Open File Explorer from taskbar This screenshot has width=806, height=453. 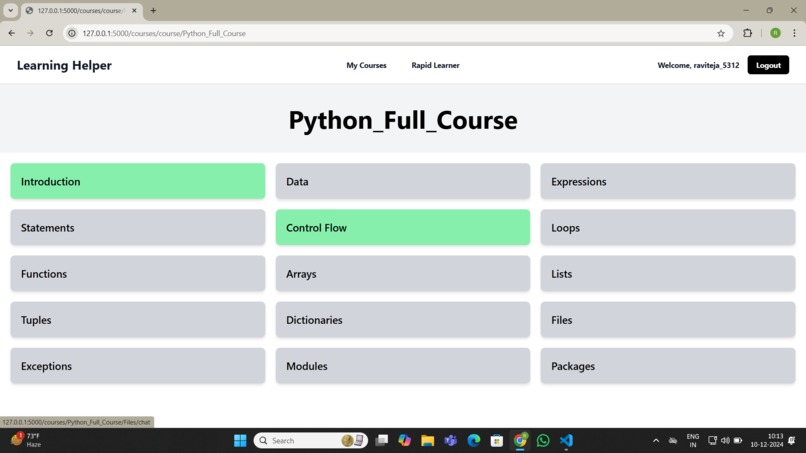coord(428,441)
